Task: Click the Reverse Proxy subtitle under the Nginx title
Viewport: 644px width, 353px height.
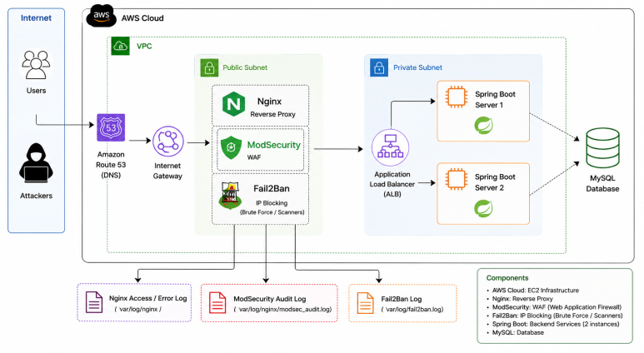Action: pos(272,114)
